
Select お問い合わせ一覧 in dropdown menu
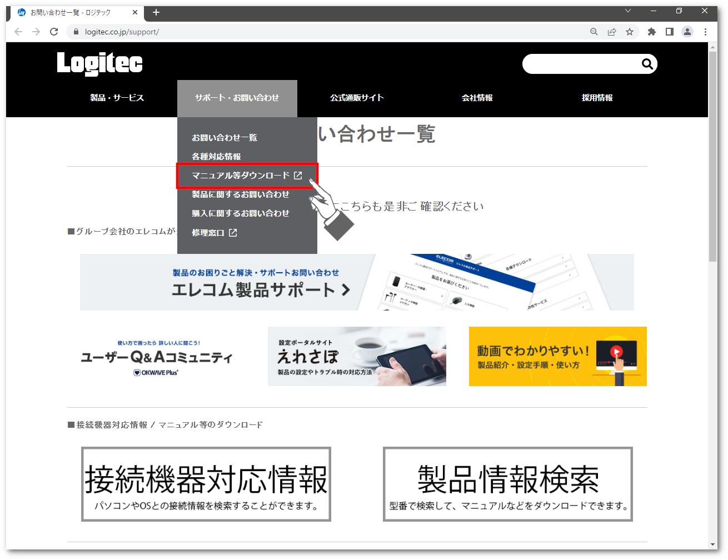[225, 138]
